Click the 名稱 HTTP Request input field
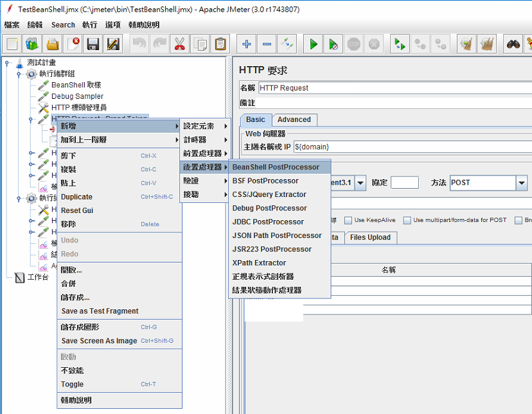This screenshot has height=414, width=532. tap(395, 88)
